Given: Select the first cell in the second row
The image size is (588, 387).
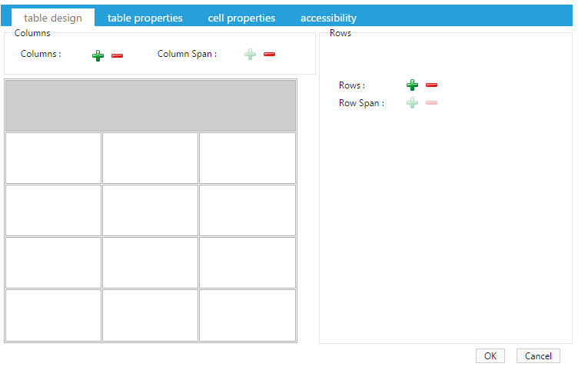Looking at the screenshot, I should coord(53,158).
